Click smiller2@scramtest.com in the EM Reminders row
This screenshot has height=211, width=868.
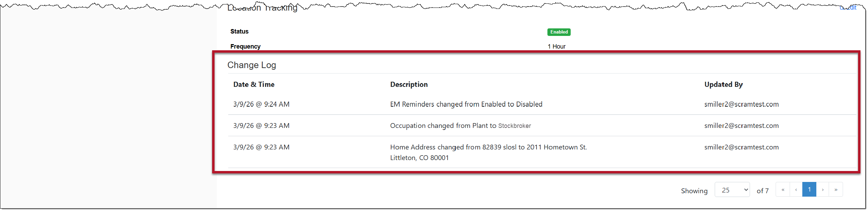(741, 104)
